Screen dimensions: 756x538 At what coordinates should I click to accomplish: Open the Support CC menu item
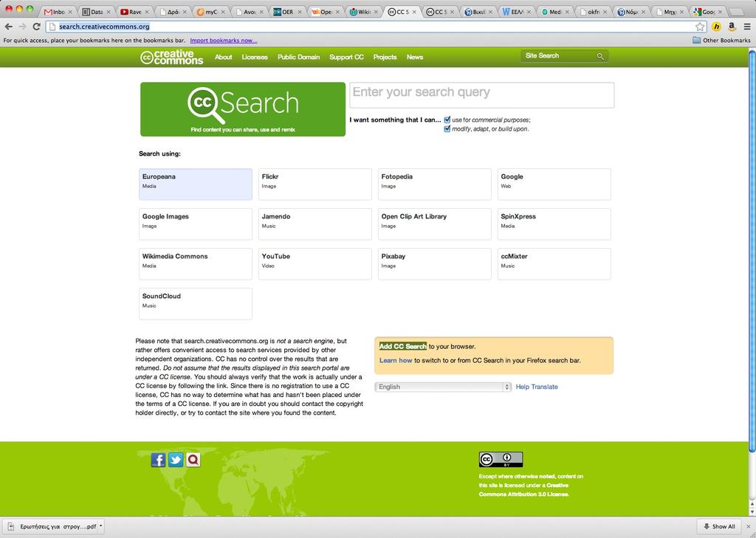[x=346, y=57]
